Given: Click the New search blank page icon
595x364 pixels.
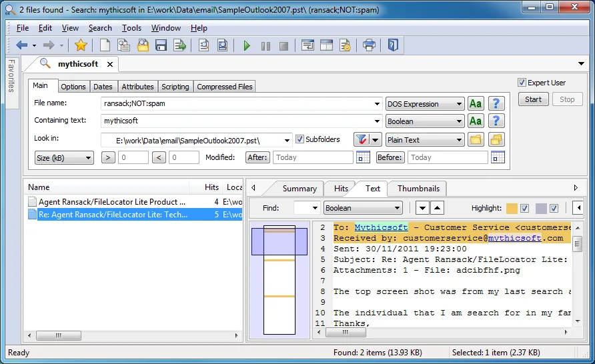Looking at the screenshot, I should click(105, 45).
